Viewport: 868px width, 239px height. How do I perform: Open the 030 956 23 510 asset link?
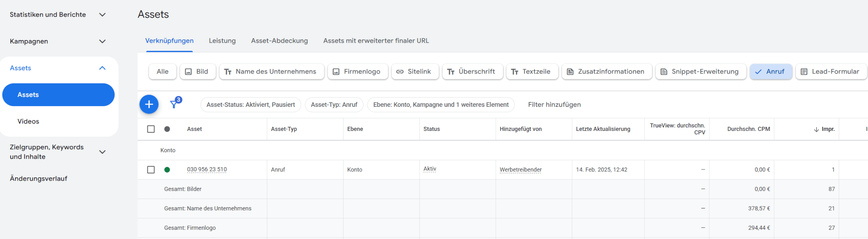(x=207, y=170)
